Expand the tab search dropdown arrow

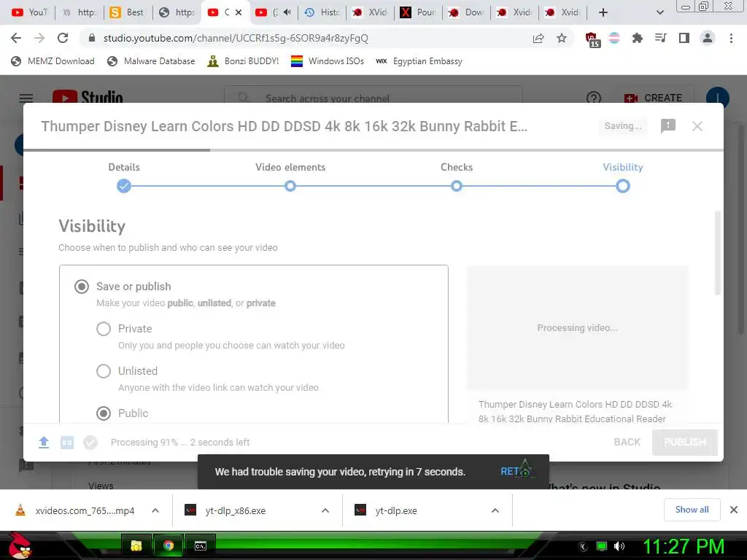coord(659,12)
